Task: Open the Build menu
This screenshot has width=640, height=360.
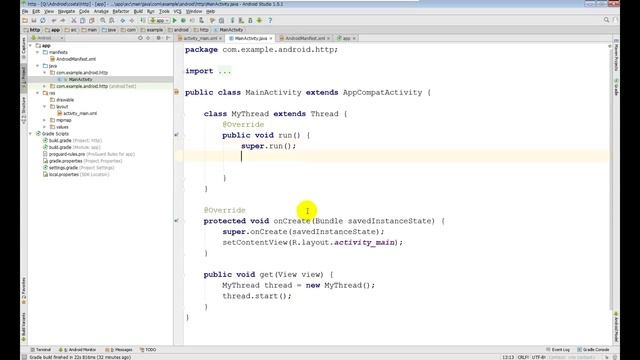Action: pos(138,11)
